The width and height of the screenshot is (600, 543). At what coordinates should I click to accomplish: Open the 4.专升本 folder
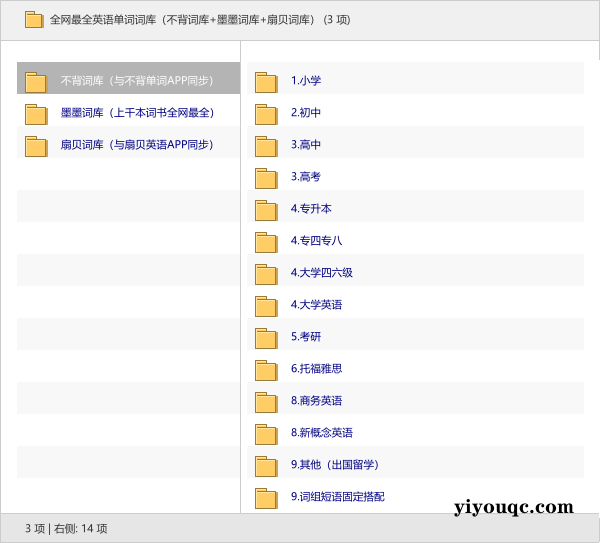pyautogui.click(x=311, y=209)
